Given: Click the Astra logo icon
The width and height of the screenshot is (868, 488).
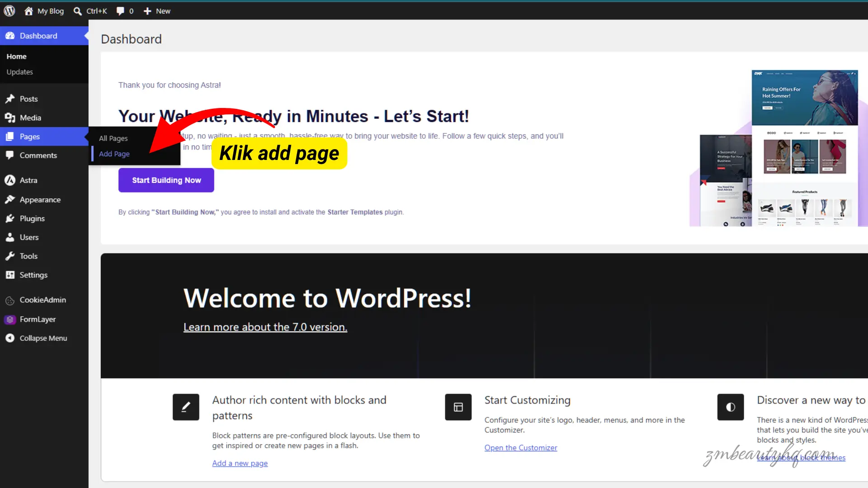Looking at the screenshot, I should point(10,180).
